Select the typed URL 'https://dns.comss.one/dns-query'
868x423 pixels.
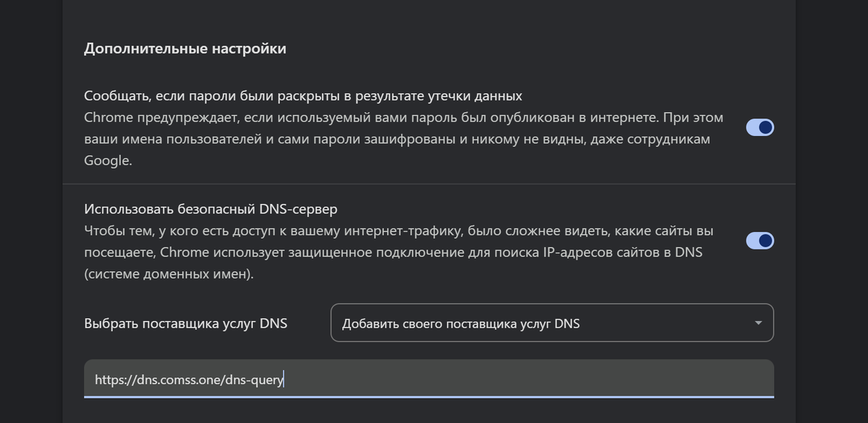tap(188, 378)
